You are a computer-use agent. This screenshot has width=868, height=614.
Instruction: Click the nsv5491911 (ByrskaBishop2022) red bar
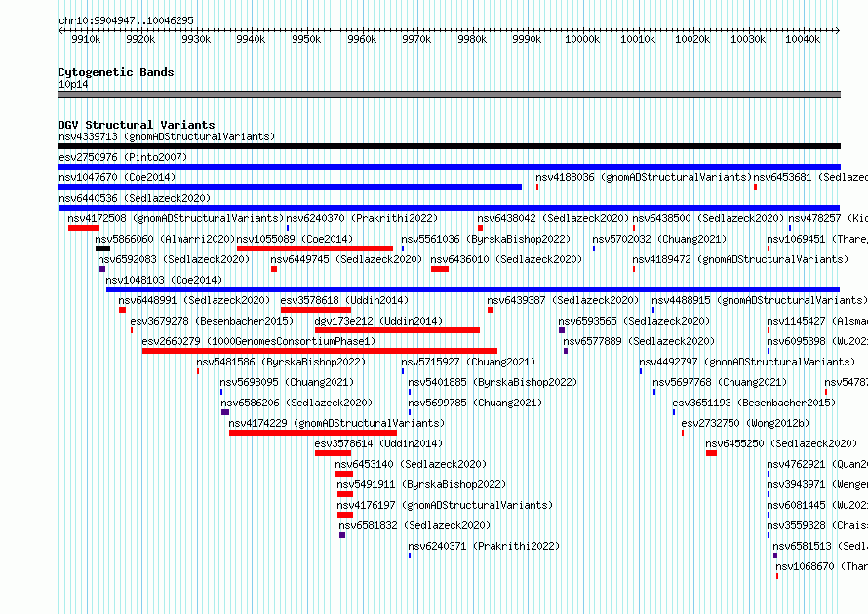[345, 494]
